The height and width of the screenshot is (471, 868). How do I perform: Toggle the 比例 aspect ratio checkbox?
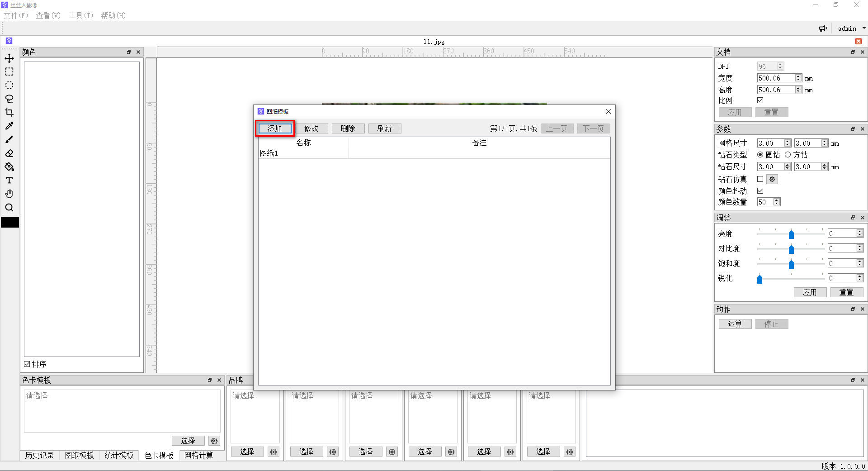coord(760,100)
